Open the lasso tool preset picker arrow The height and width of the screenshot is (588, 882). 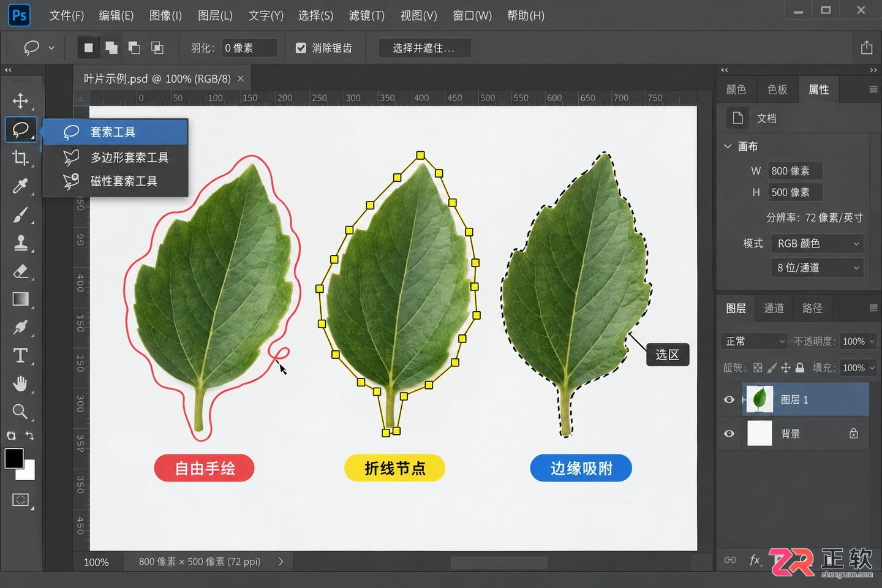click(51, 48)
